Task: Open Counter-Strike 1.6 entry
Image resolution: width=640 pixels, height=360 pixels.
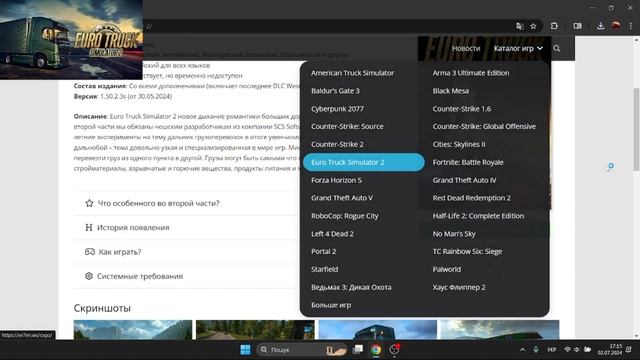Action: tap(462, 109)
